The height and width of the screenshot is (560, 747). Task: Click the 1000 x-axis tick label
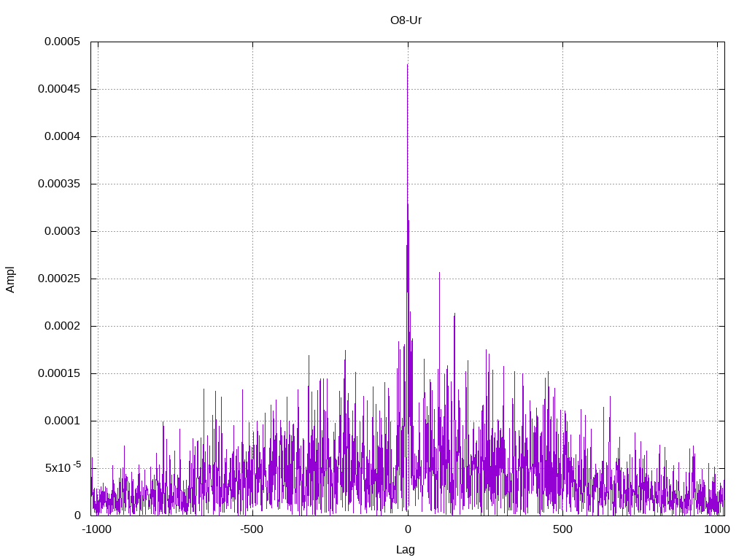(x=717, y=529)
